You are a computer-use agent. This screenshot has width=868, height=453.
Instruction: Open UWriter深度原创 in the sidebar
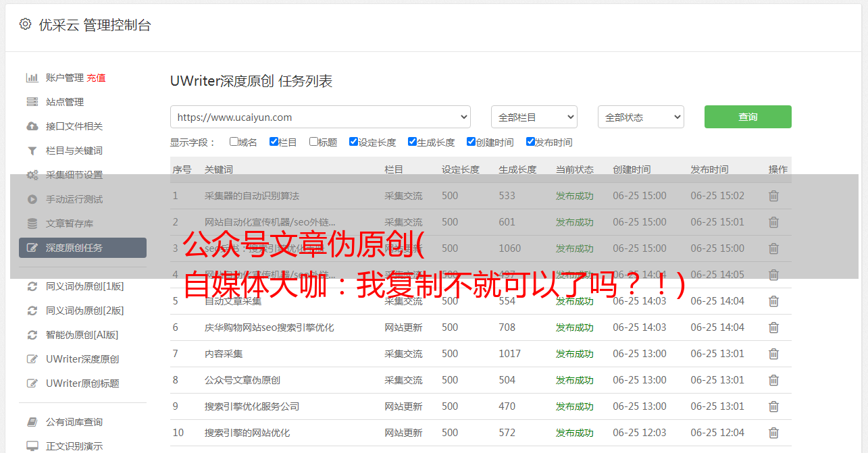coord(82,359)
